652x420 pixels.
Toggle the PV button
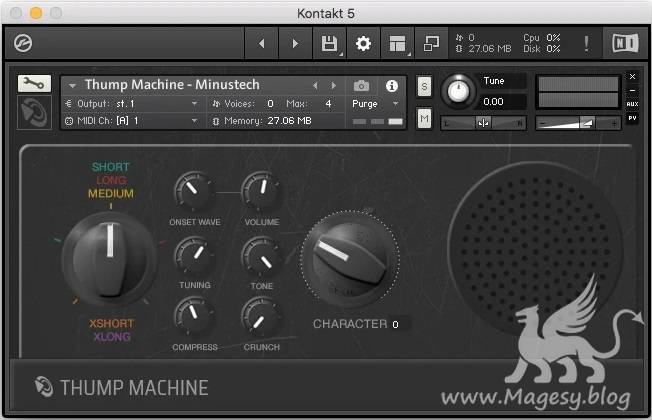click(632, 118)
